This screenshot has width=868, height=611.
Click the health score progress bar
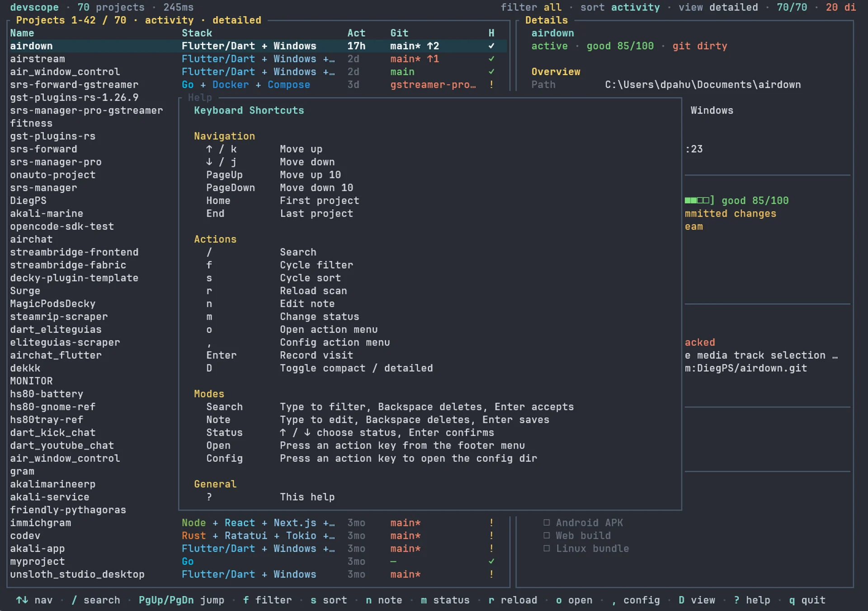(x=699, y=200)
